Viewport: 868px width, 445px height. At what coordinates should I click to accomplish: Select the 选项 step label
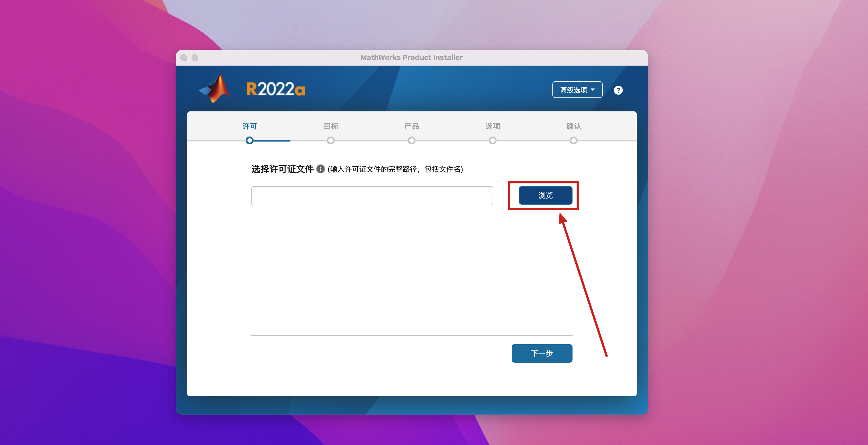point(492,126)
